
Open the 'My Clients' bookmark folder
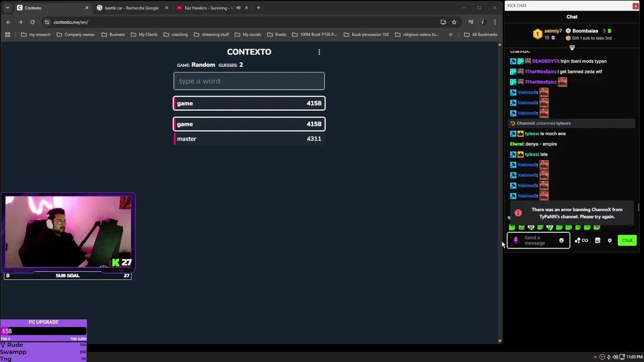tap(144, 35)
